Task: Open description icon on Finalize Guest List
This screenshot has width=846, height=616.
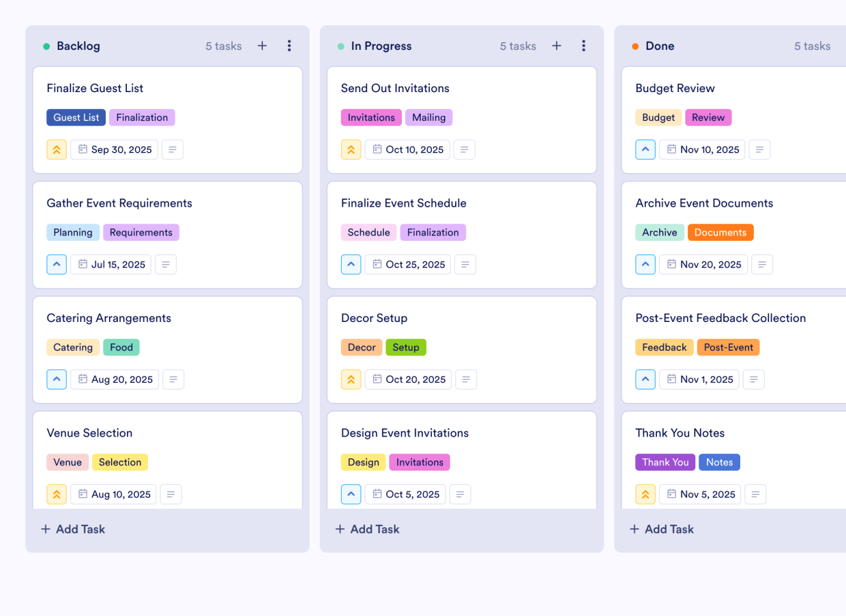Action: coord(173,149)
